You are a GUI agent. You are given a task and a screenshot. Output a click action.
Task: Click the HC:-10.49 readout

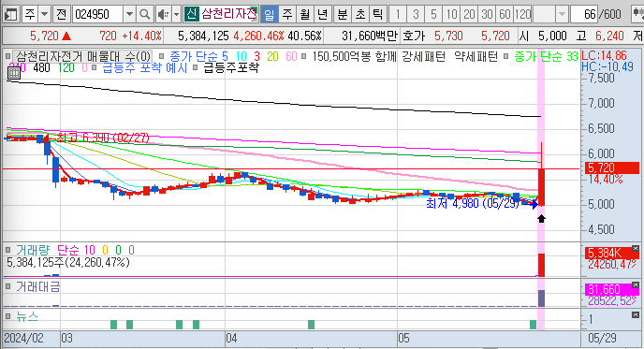pyautogui.click(x=607, y=66)
